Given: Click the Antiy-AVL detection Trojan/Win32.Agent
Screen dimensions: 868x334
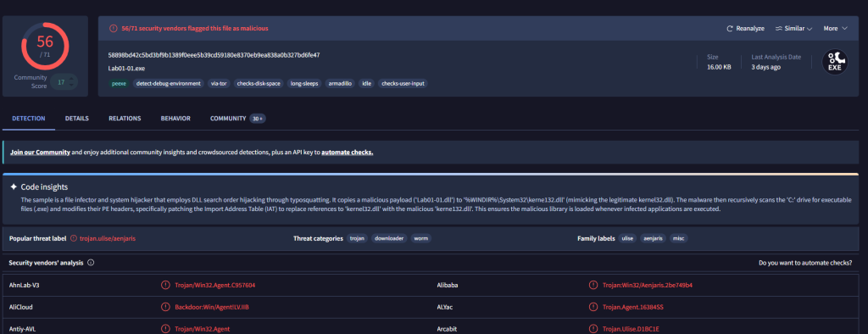Looking at the screenshot, I should 202,328.
